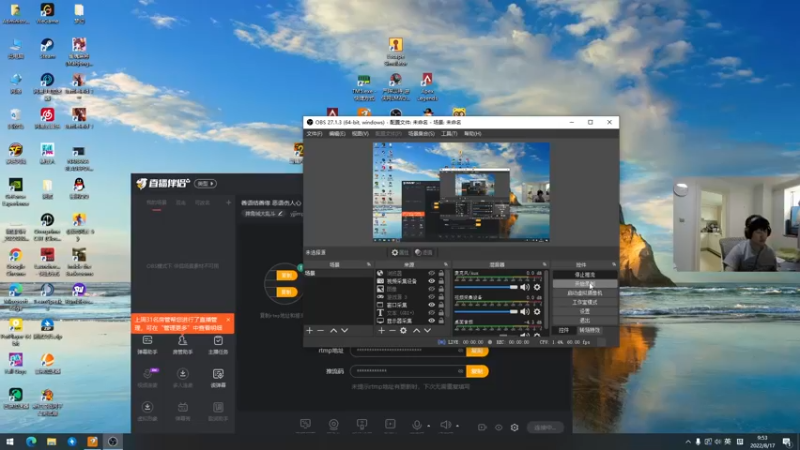Image resolution: width=800 pixels, height=450 pixels.
Task: Mute the 视频采集设备 mixer speaker icon
Action: coord(524,312)
